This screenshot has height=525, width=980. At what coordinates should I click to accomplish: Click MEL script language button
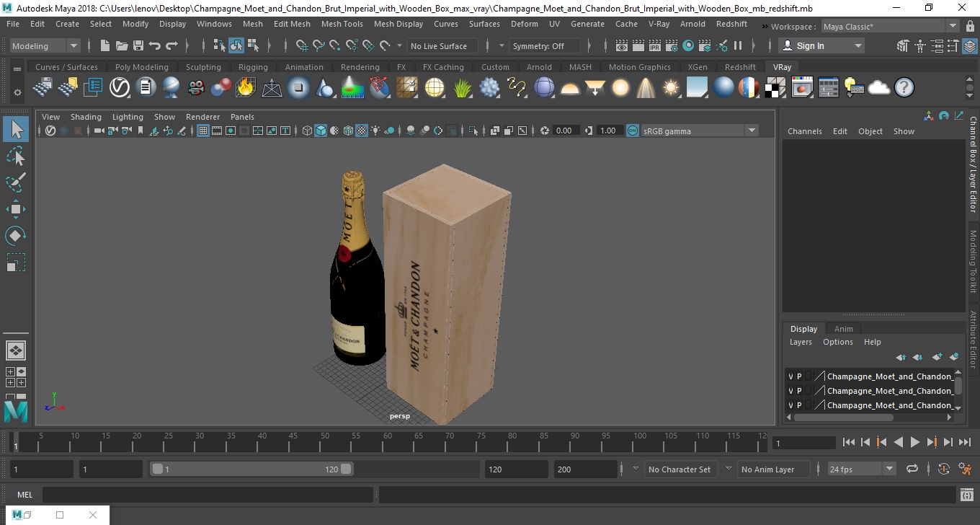pyautogui.click(x=24, y=495)
